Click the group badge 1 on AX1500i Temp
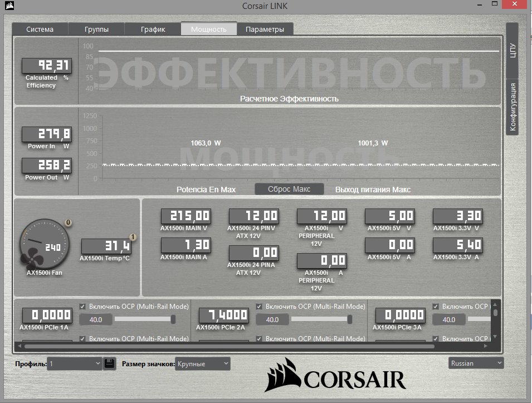This screenshot has width=532, height=403. tap(133, 237)
